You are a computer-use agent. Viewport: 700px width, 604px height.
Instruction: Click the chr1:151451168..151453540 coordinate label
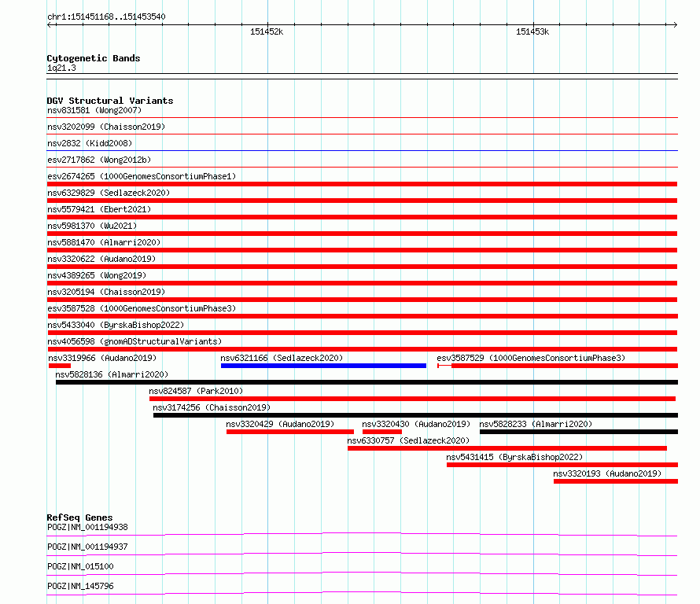[106, 17]
